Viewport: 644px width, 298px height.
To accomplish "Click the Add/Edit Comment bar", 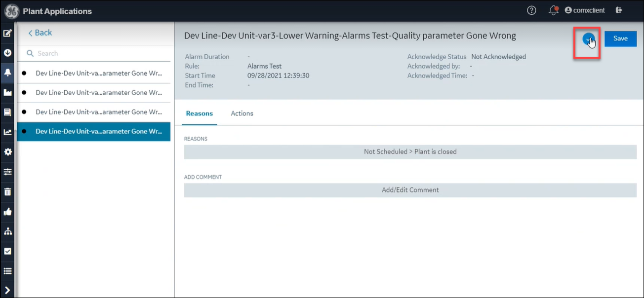I will click(x=410, y=190).
